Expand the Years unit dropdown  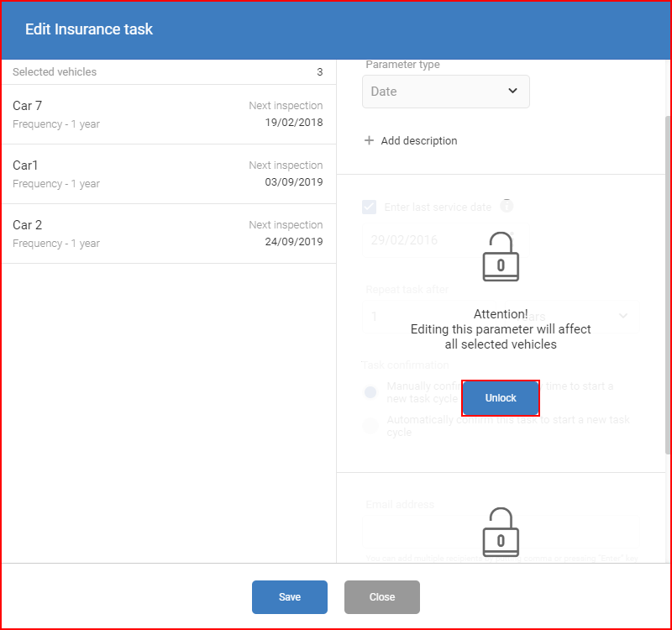[x=573, y=317]
